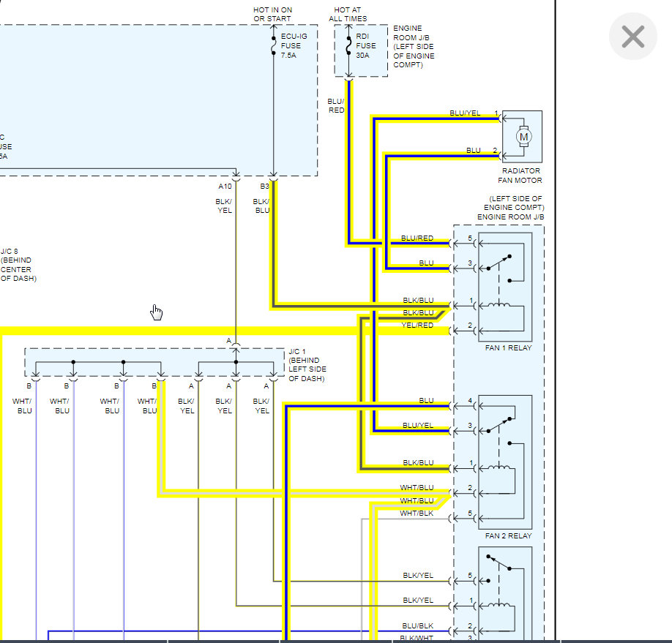Close the wiring diagram image viewer
The width and height of the screenshot is (672, 643).
[x=632, y=36]
